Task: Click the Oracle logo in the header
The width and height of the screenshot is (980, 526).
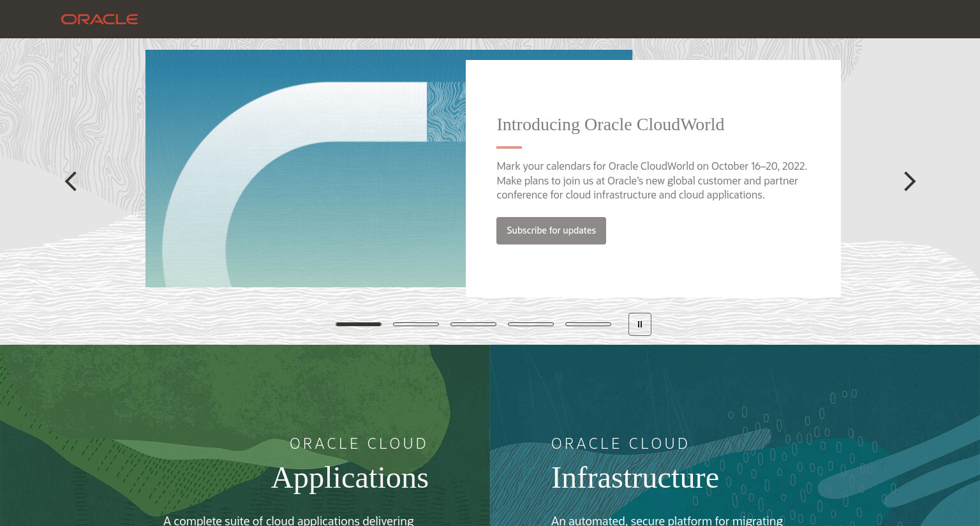Action: click(100, 19)
